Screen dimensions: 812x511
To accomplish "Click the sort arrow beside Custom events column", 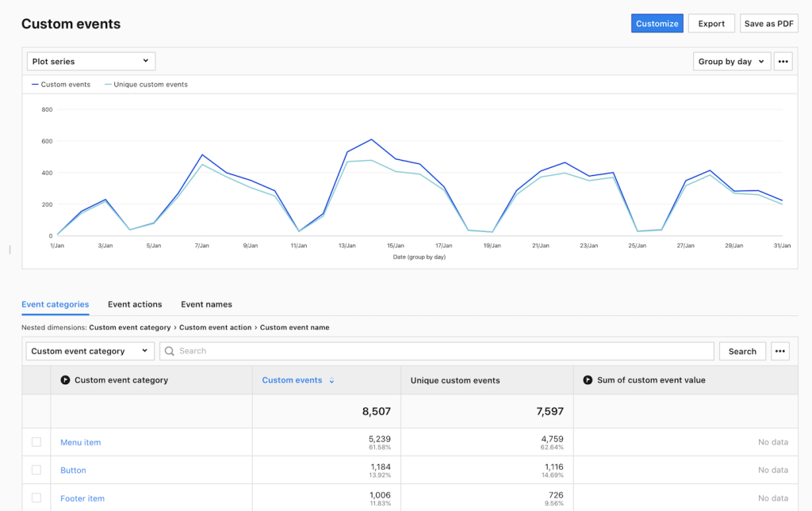I will click(331, 380).
